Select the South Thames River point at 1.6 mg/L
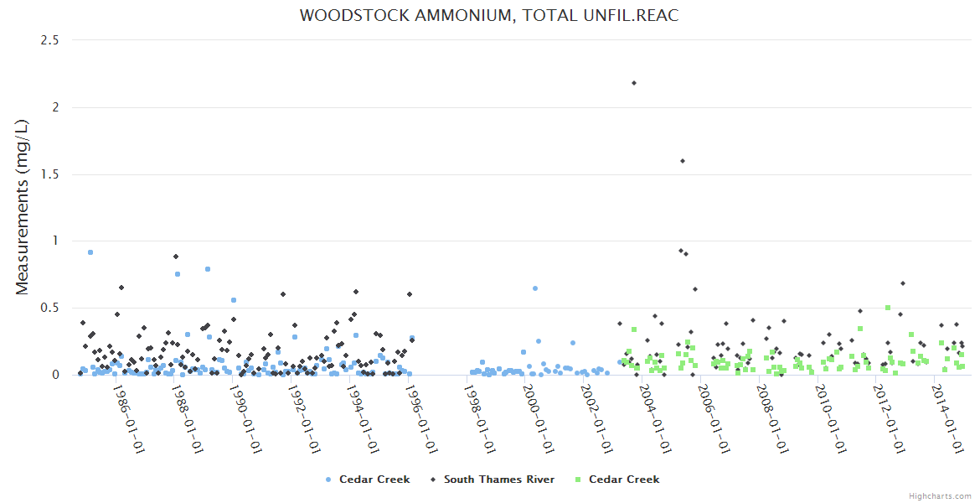 coord(683,161)
